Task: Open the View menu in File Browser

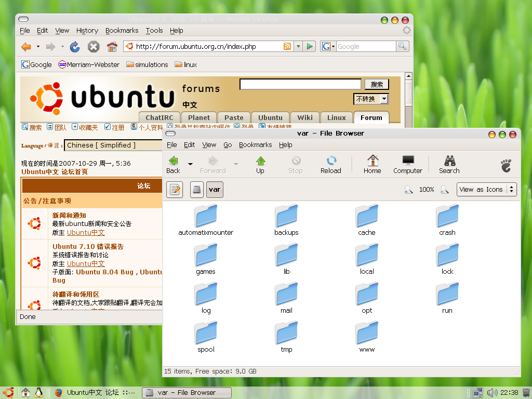Action: [209, 145]
